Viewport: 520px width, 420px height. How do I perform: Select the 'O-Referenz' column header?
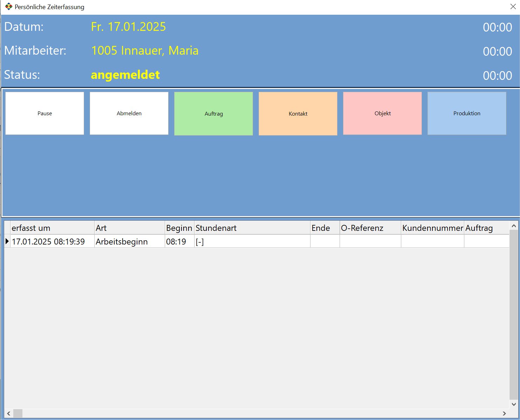(370, 228)
